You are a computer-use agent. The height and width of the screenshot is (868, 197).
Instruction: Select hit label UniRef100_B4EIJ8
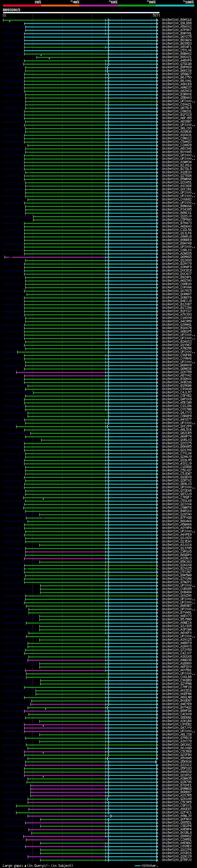click(x=177, y=301)
